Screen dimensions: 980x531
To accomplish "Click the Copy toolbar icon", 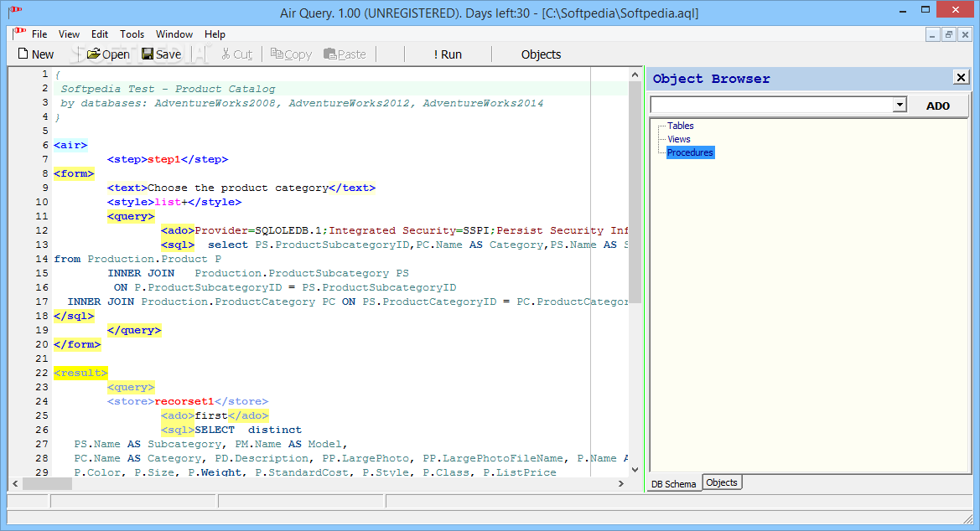I will pyautogui.click(x=277, y=54).
